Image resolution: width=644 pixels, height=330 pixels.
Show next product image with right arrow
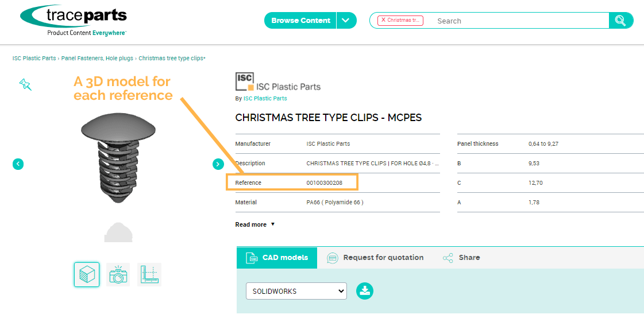click(x=218, y=164)
